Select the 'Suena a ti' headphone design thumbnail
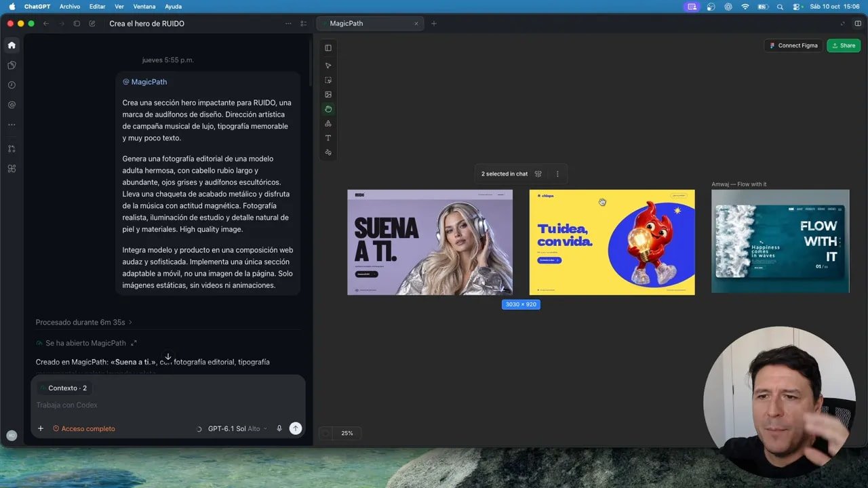868x488 pixels. tap(430, 242)
